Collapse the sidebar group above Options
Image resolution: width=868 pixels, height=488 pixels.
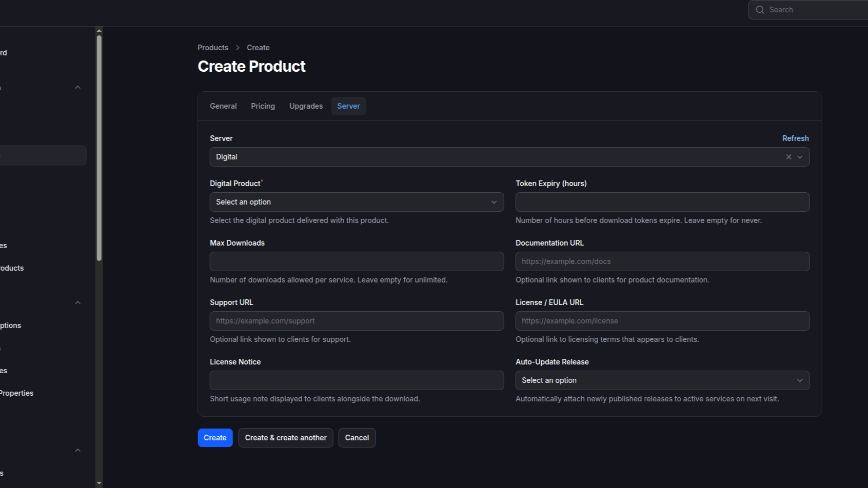78,303
